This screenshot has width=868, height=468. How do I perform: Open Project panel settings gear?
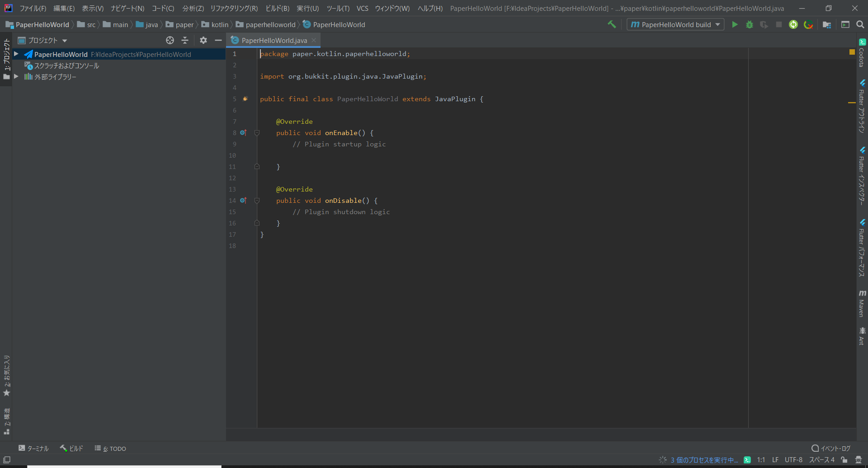[203, 40]
